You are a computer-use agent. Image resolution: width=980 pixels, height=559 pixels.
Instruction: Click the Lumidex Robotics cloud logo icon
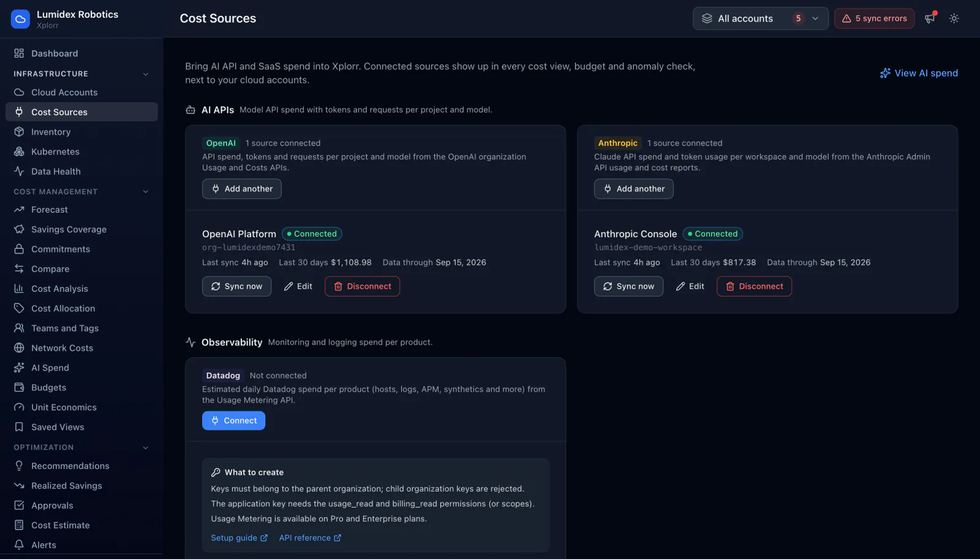click(20, 19)
